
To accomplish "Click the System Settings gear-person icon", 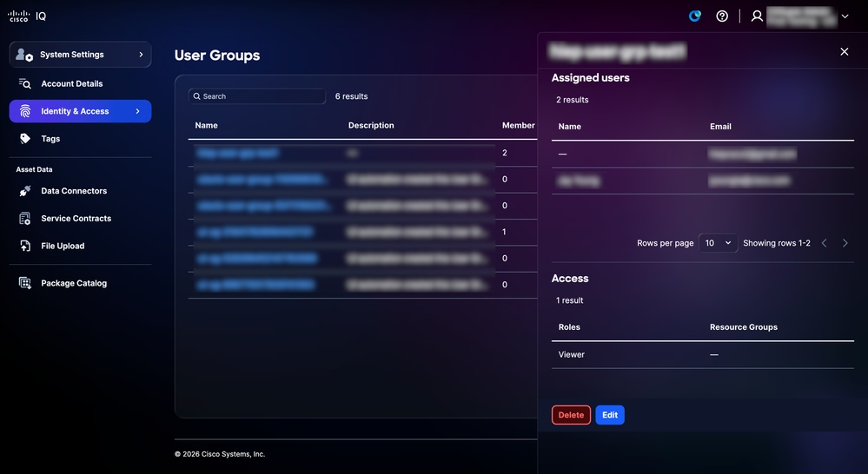I will pos(23,54).
